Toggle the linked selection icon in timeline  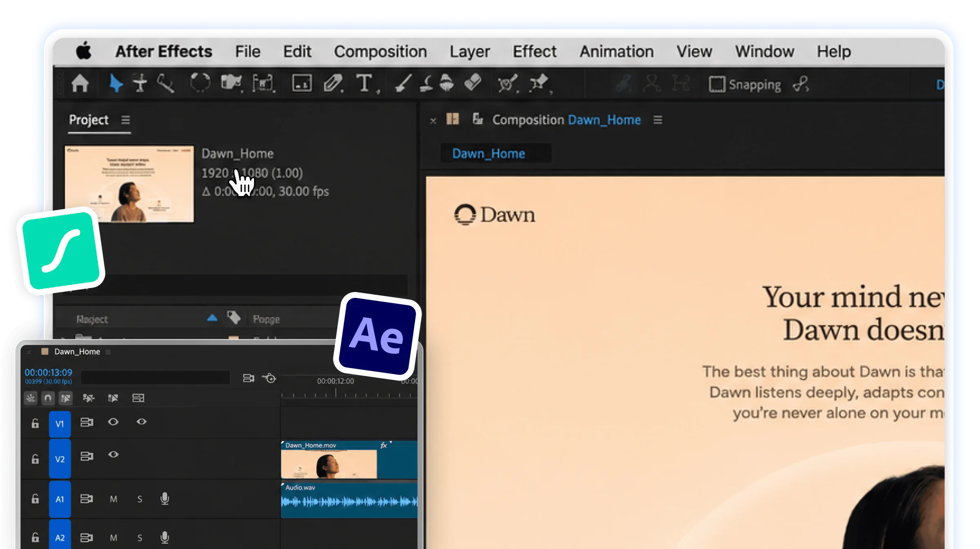pos(66,398)
